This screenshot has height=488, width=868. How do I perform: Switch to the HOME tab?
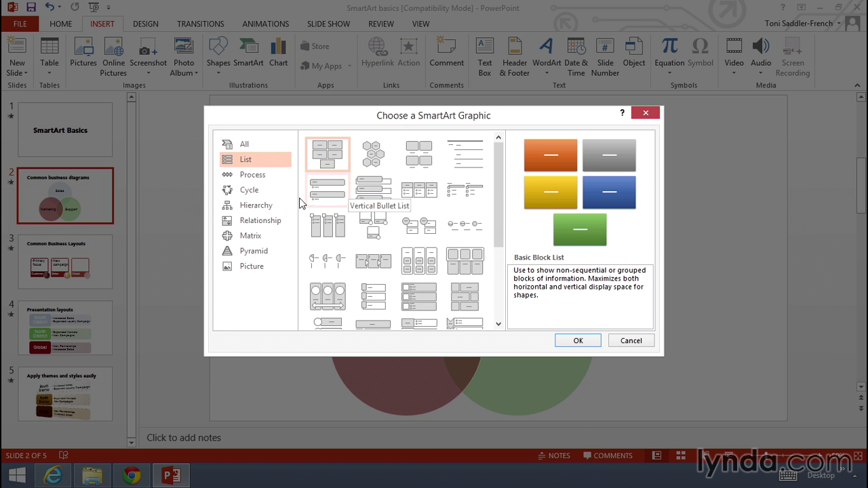[x=60, y=24]
